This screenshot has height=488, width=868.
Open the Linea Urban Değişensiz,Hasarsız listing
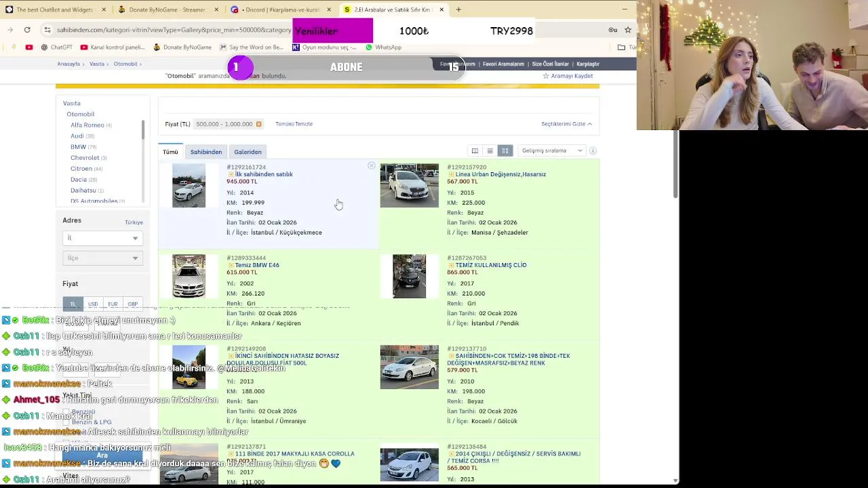coord(500,174)
